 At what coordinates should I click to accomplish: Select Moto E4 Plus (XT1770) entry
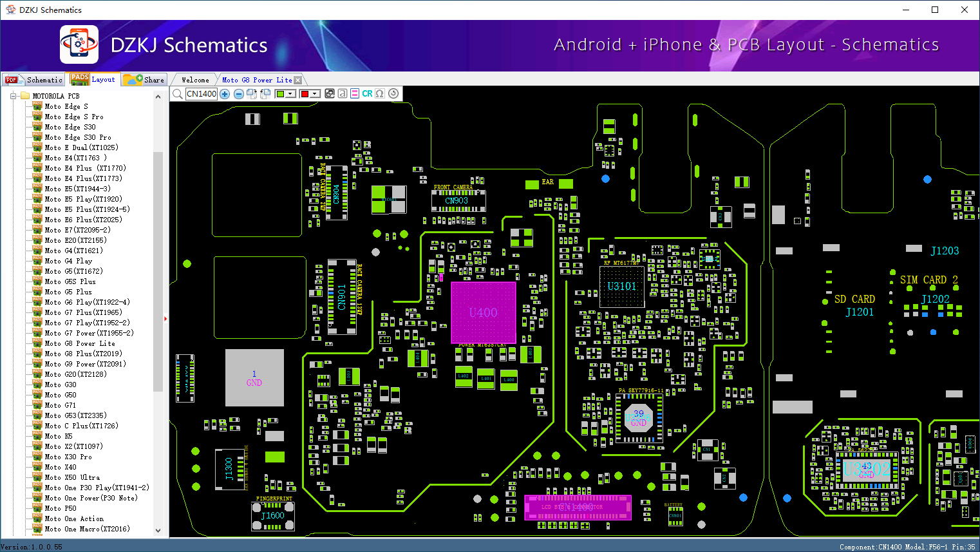[85, 168]
